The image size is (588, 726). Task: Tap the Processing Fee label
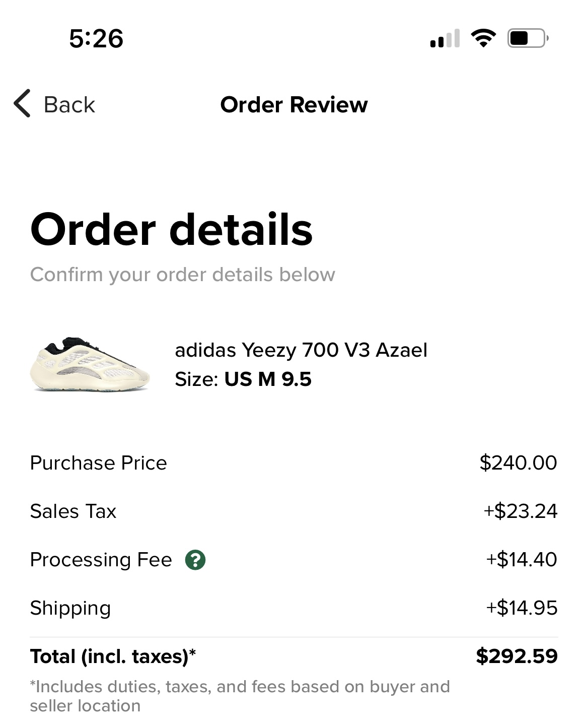101,560
